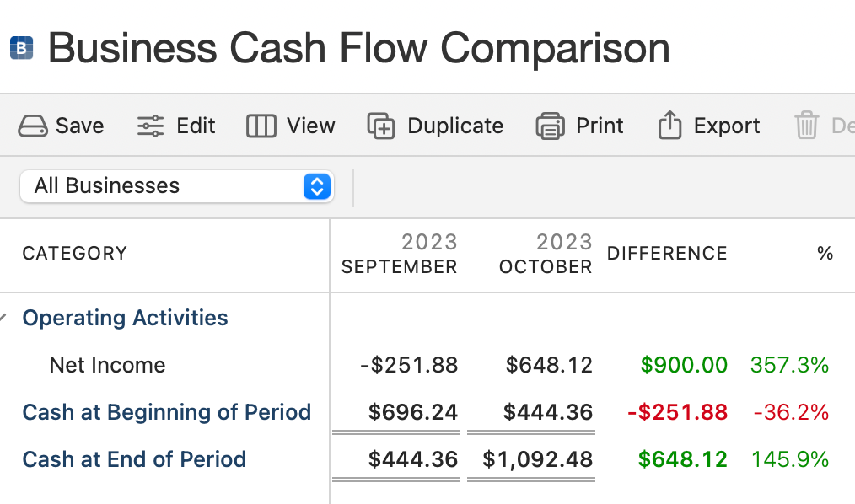Click the blue business report icon
This screenshot has width=855, height=504.
point(21,48)
